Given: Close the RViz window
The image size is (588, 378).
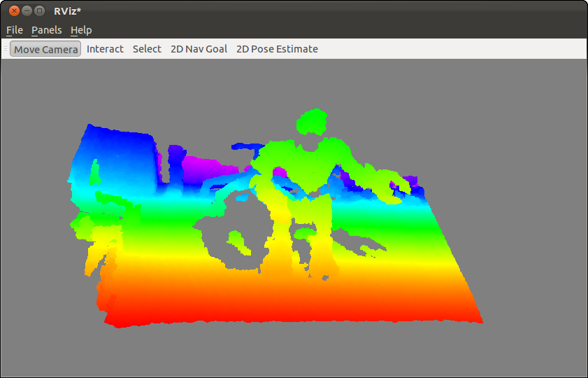Looking at the screenshot, I should [14, 10].
